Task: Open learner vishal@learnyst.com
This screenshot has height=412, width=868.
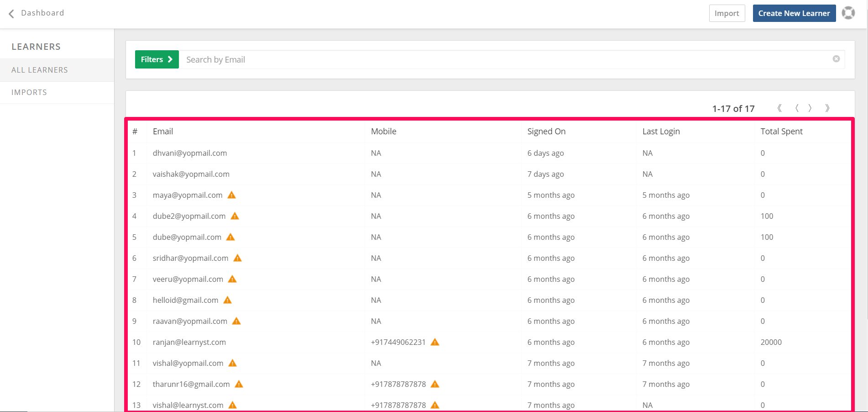Action: click(188, 405)
